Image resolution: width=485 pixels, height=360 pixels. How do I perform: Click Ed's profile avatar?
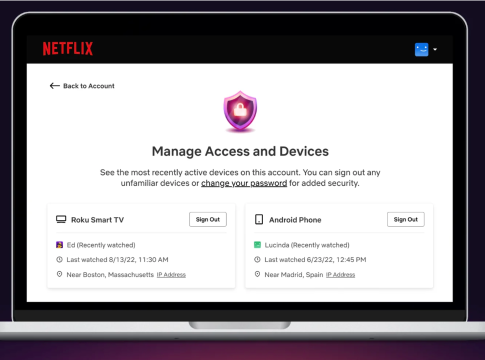coord(59,245)
